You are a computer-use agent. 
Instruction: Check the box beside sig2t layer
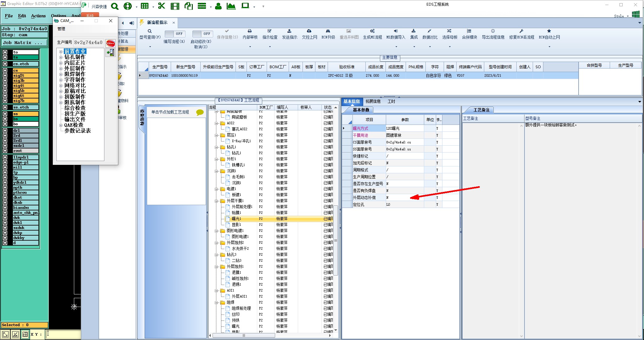click(x=5, y=75)
